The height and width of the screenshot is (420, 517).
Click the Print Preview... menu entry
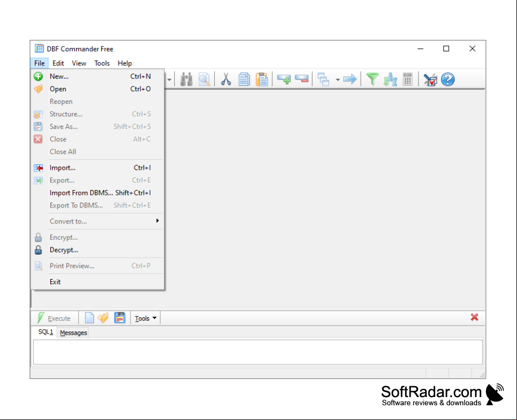point(97,266)
